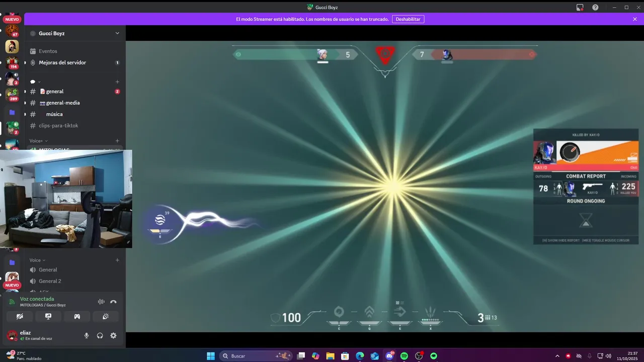Open the soundboard button
The height and width of the screenshot is (362, 644).
106,316
